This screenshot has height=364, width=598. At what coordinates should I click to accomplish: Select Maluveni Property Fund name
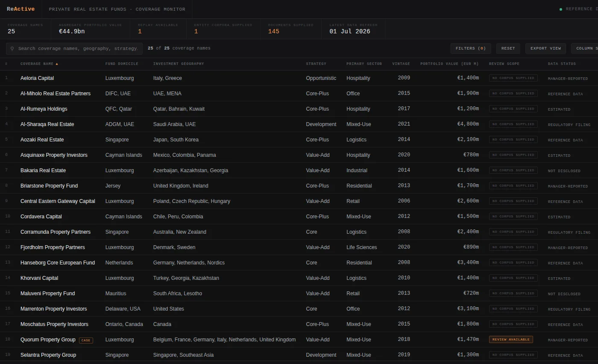click(47, 294)
